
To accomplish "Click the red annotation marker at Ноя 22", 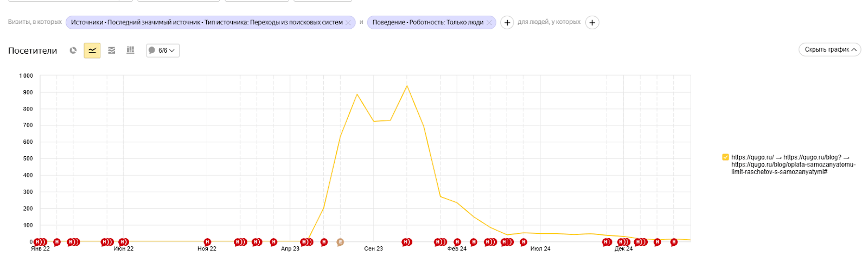I will point(207,242).
